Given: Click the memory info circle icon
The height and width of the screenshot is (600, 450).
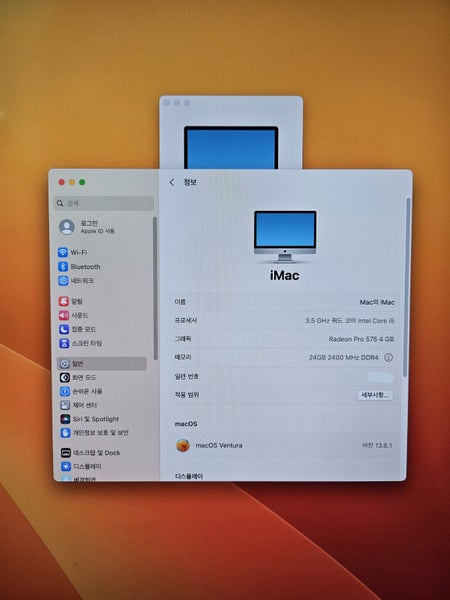Looking at the screenshot, I should point(388,357).
